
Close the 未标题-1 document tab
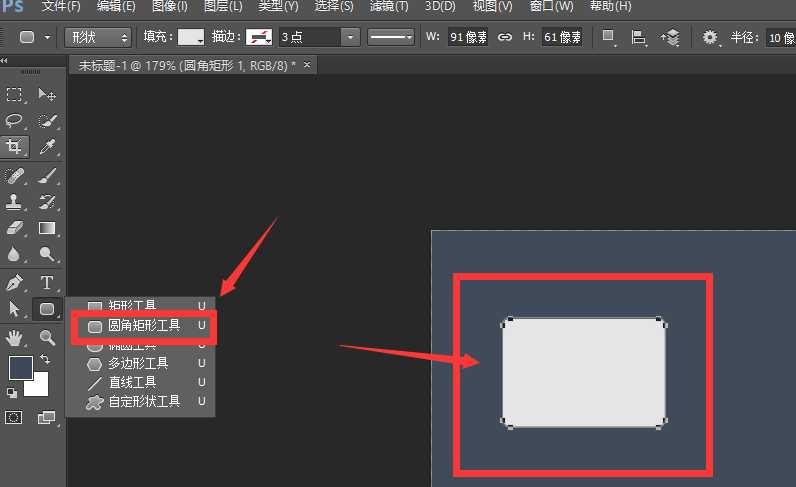click(x=307, y=64)
